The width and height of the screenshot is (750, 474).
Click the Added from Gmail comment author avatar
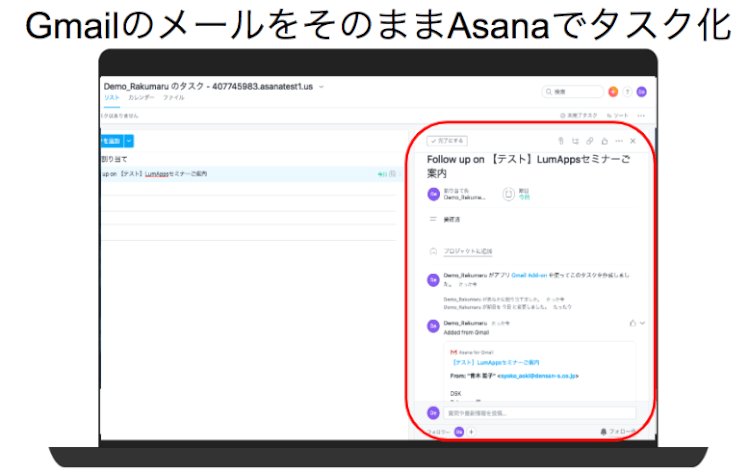(x=433, y=326)
